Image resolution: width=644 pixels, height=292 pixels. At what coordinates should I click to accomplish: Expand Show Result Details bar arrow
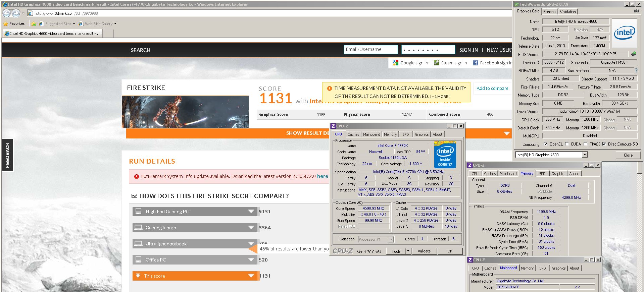point(507,133)
